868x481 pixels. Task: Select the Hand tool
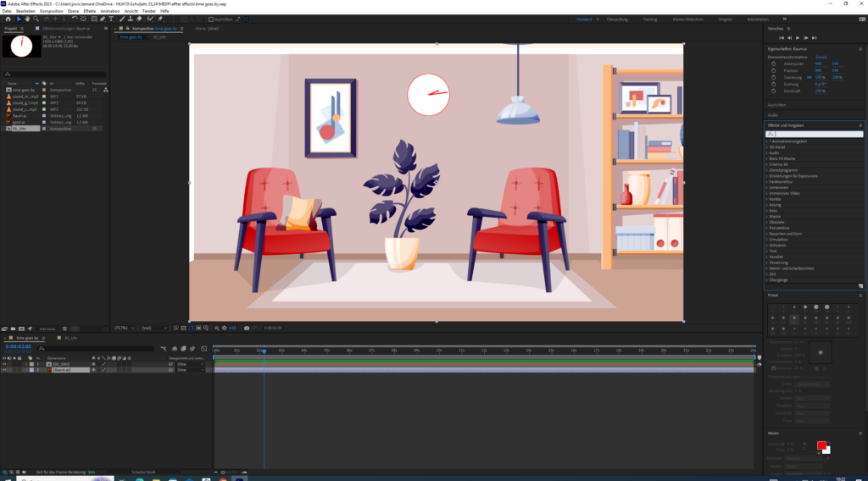27,19
